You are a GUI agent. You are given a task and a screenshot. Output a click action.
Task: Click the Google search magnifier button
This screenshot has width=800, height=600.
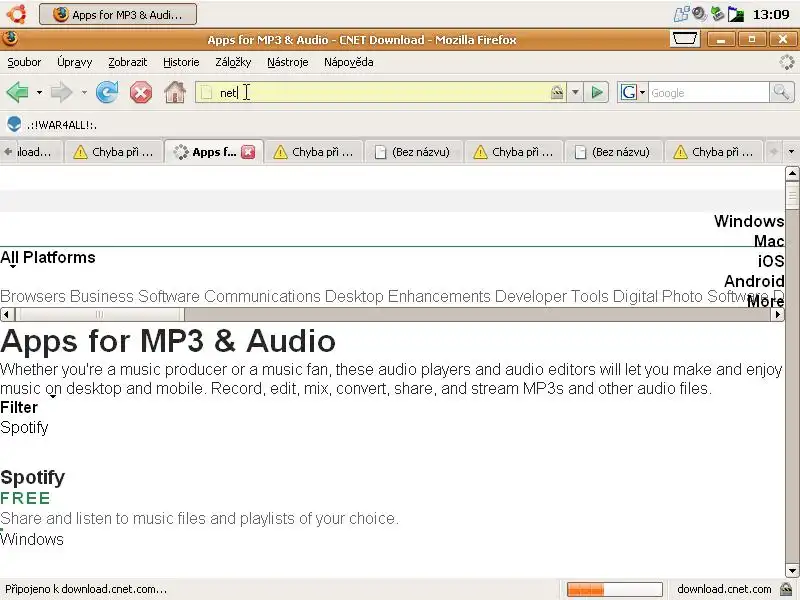pos(781,92)
